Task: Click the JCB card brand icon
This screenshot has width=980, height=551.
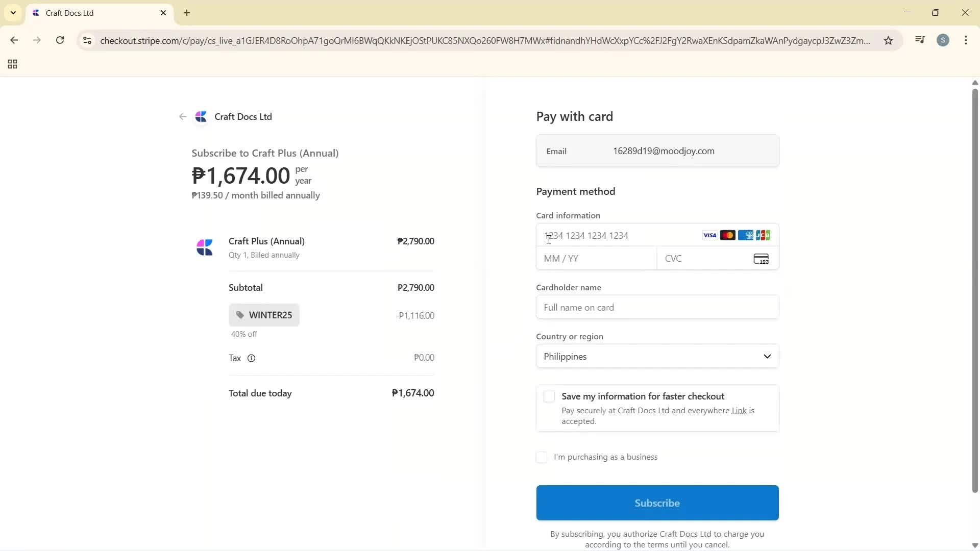Action: (x=763, y=235)
